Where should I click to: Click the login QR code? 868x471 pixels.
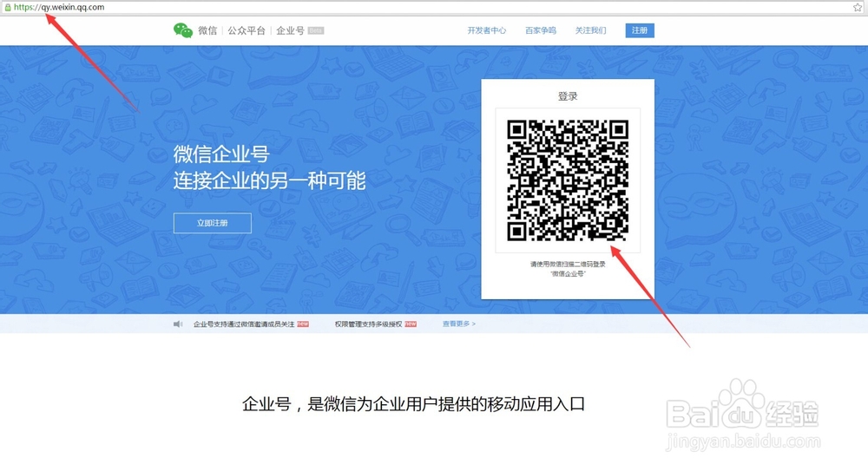568,180
